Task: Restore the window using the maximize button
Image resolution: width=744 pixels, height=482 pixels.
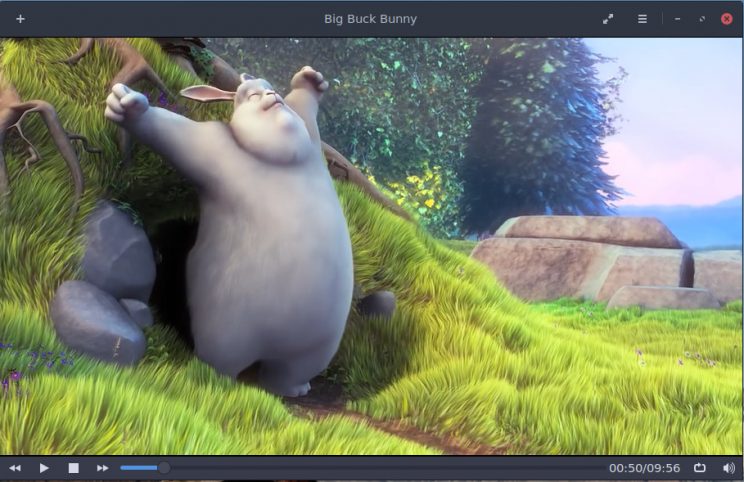Action: pos(702,19)
